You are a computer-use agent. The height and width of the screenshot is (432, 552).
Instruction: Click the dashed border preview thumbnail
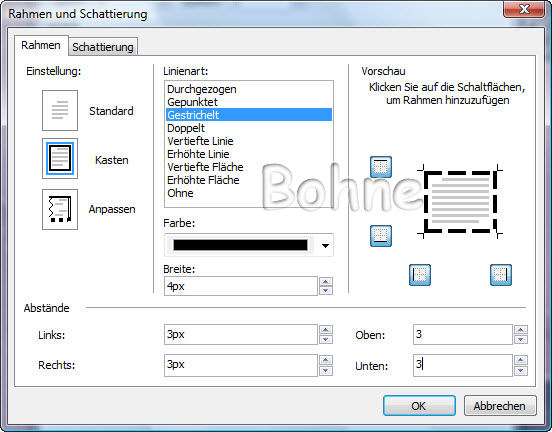(x=460, y=202)
